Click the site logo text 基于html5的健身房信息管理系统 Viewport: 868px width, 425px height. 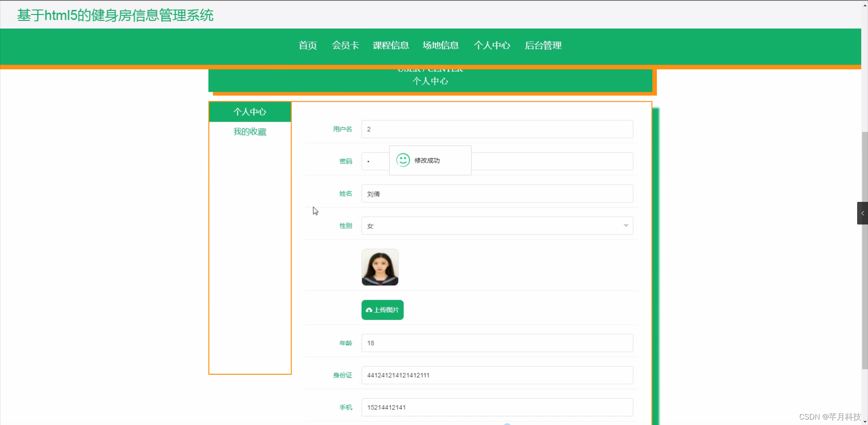[x=115, y=15]
